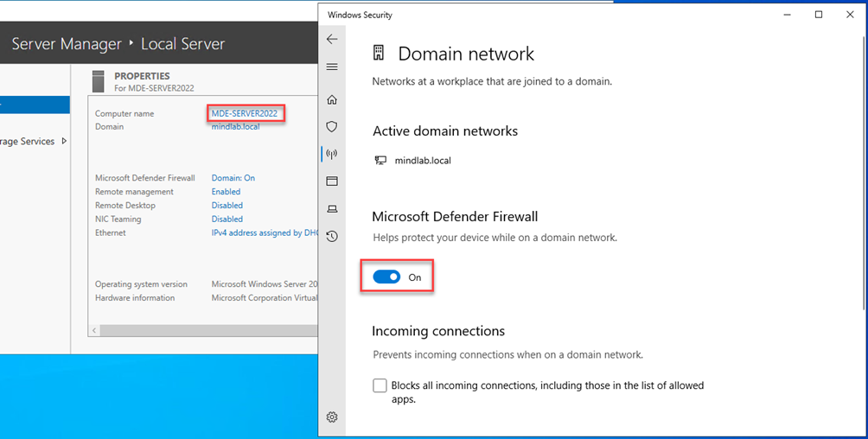Open the Remote management Enabled link
Screen dimensions: 868x439
[226, 192]
